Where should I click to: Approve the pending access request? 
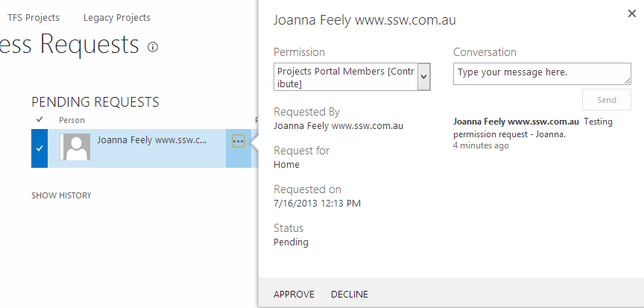pyautogui.click(x=294, y=295)
